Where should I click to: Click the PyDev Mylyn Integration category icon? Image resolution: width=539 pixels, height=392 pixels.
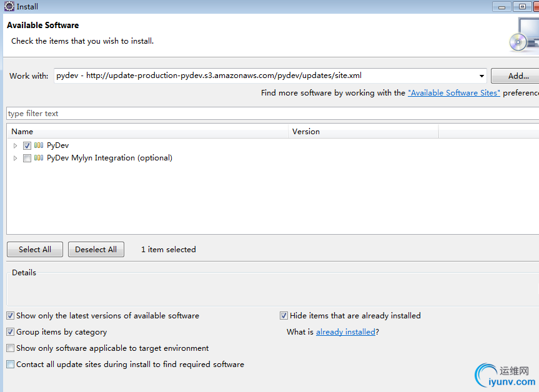click(x=39, y=158)
